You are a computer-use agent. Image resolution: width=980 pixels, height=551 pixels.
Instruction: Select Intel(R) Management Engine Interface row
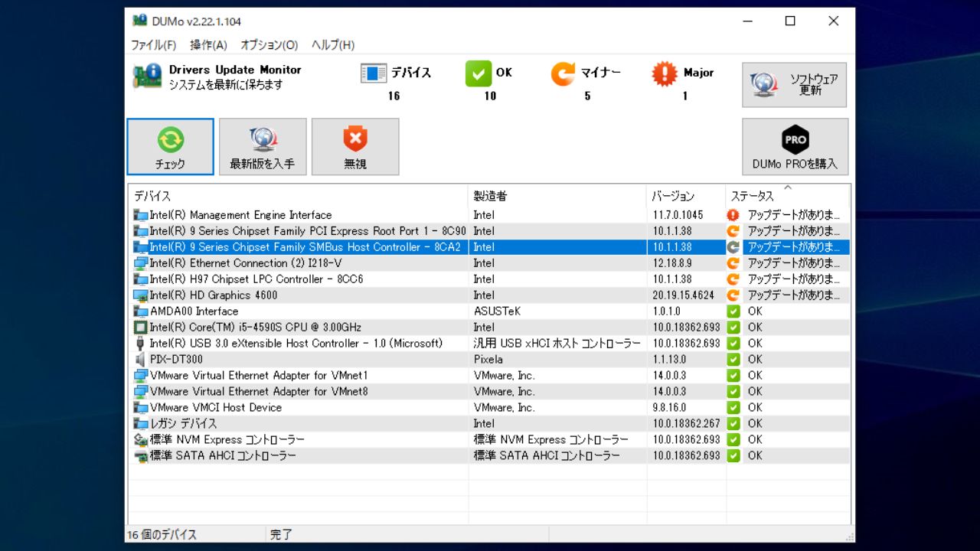[x=489, y=215]
